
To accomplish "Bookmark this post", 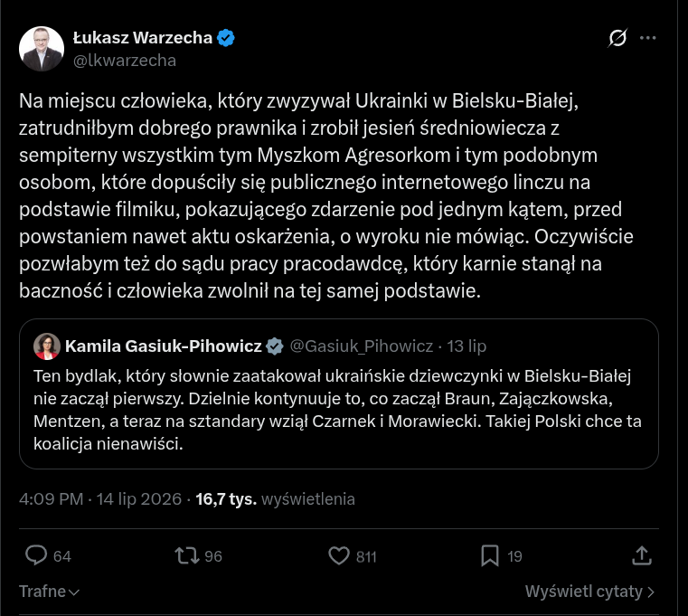I will coord(490,555).
